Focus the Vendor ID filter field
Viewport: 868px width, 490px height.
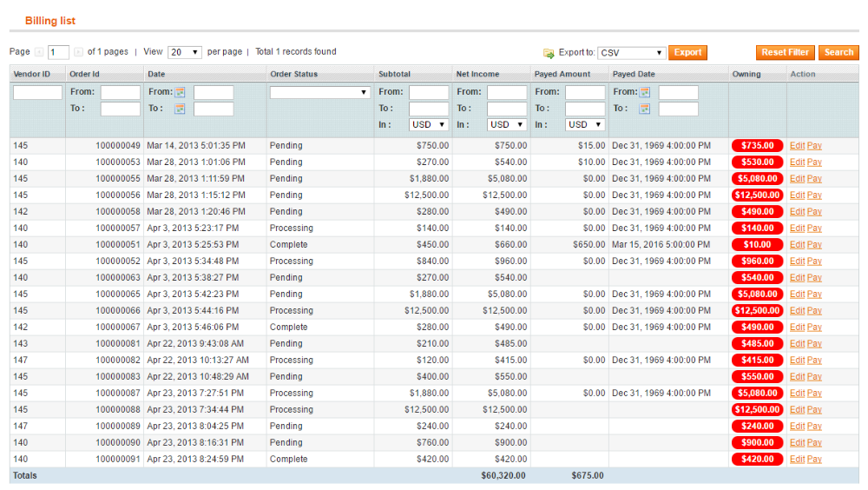click(37, 93)
